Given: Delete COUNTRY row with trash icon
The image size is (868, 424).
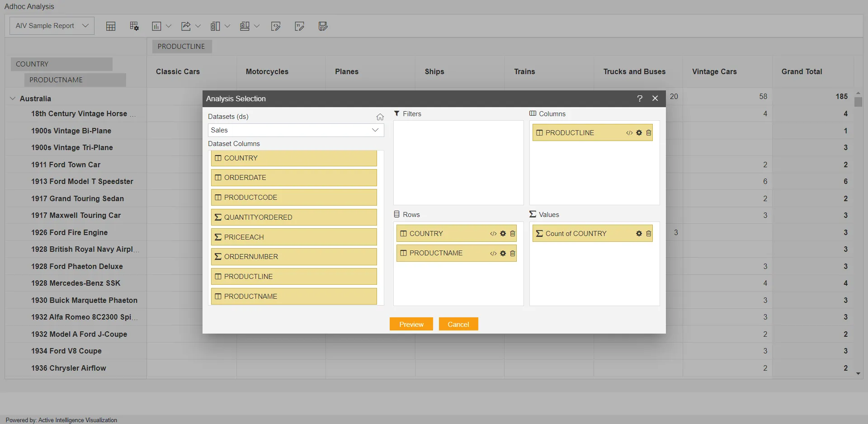Looking at the screenshot, I should coord(513,234).
